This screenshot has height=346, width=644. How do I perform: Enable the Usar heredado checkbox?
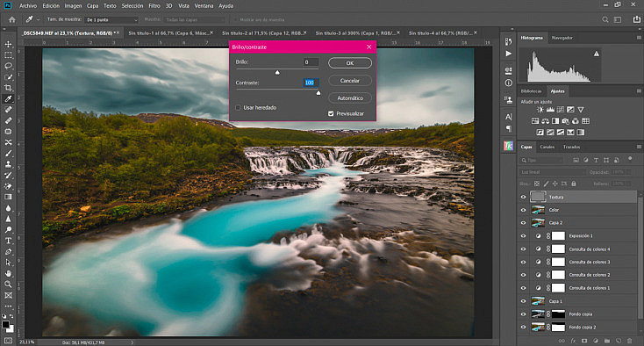(238, 108)
